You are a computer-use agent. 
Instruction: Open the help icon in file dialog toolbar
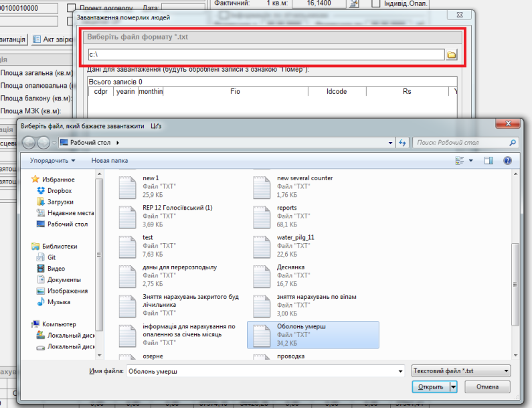coord(507,161)
